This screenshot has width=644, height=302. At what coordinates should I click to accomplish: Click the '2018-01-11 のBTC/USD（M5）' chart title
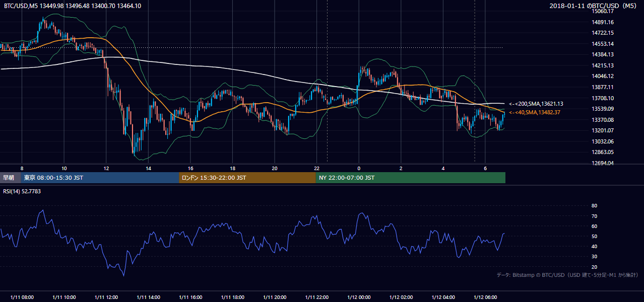594,6
